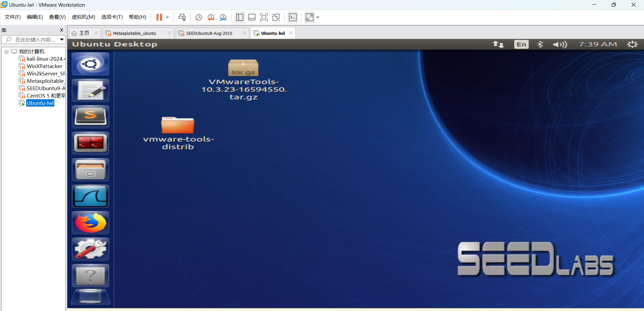The height and width of the screenshot is (311, 644).
Task: Toggle the thumbnail bar view
Action: pyautogui.click(x=252, y=17)
